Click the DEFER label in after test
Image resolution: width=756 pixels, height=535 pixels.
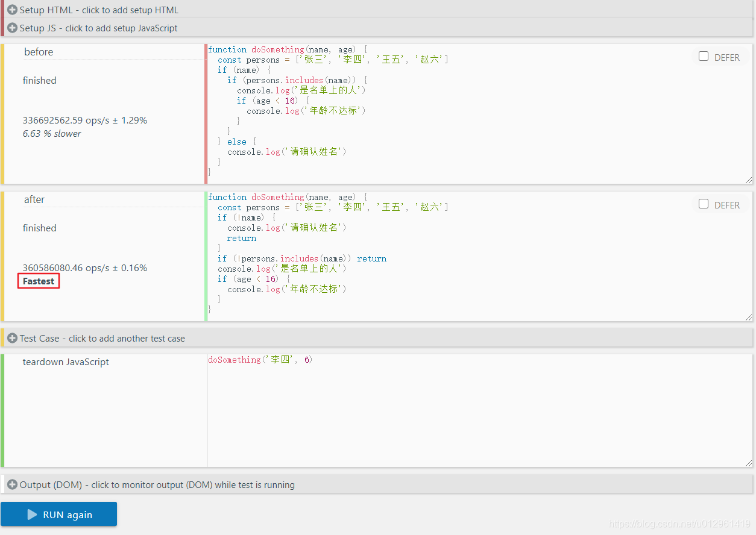[727, 205]
